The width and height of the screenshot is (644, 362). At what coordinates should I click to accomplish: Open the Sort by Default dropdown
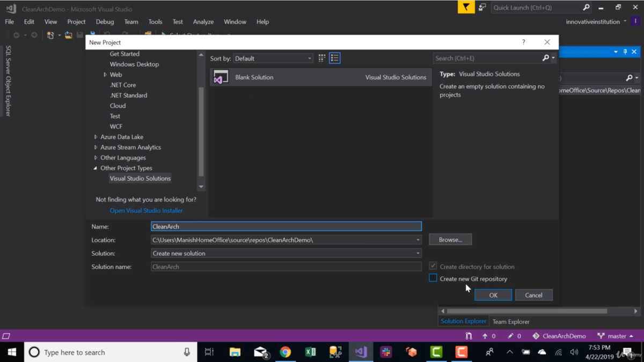pyautogui.click(x=273, y=58)
